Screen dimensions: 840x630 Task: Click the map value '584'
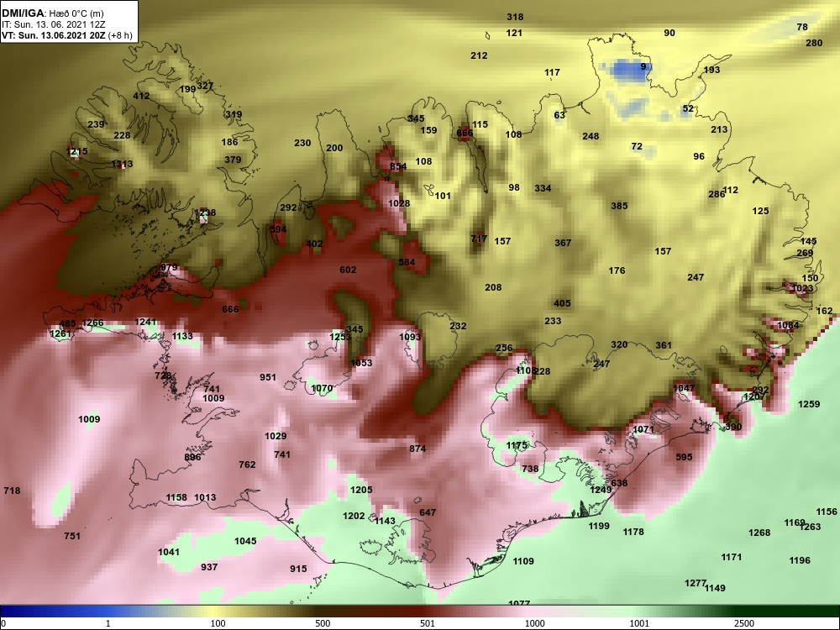(x=407, y=262)
